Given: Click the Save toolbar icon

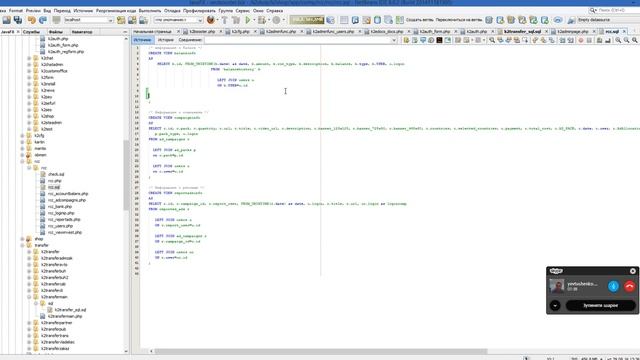Looking at the screenshot, I should pos(7,20).
